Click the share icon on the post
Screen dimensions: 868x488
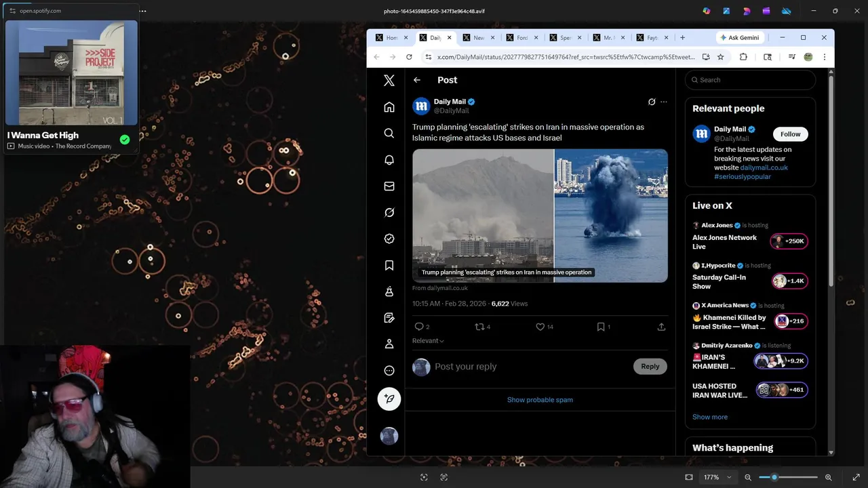coord(661,327)
